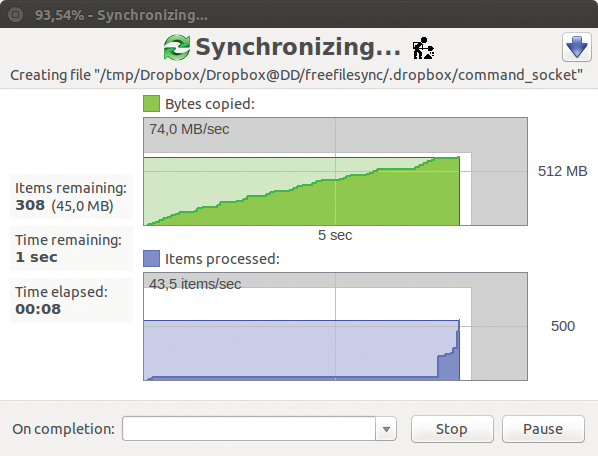
Task: Pause the synchronization
Action: pos(543,429)
